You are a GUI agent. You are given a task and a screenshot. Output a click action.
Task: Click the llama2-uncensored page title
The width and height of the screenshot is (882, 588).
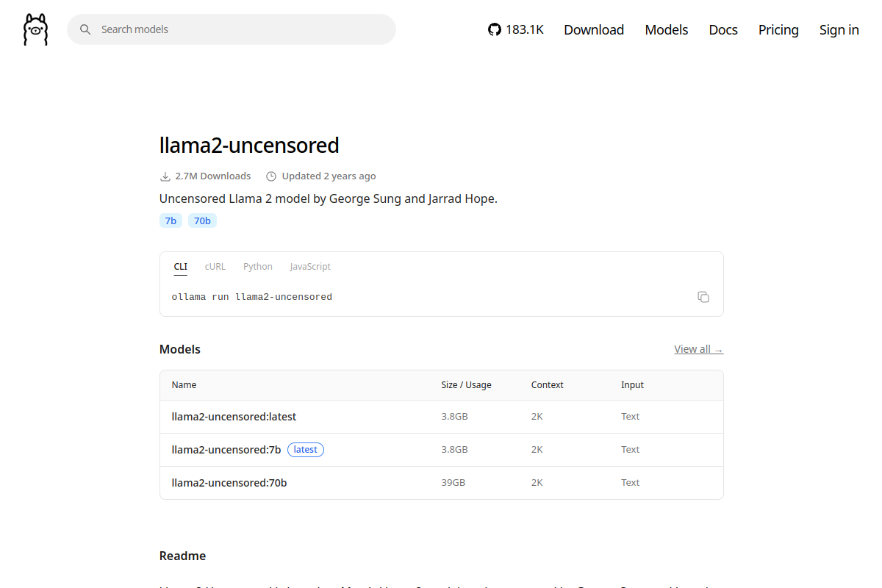pos(249,146)
